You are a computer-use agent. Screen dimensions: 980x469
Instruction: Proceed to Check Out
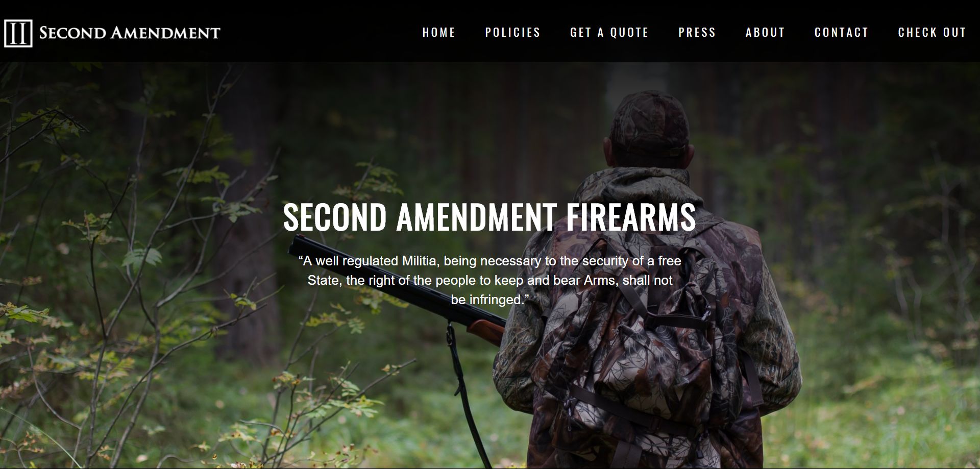(932, 33)
